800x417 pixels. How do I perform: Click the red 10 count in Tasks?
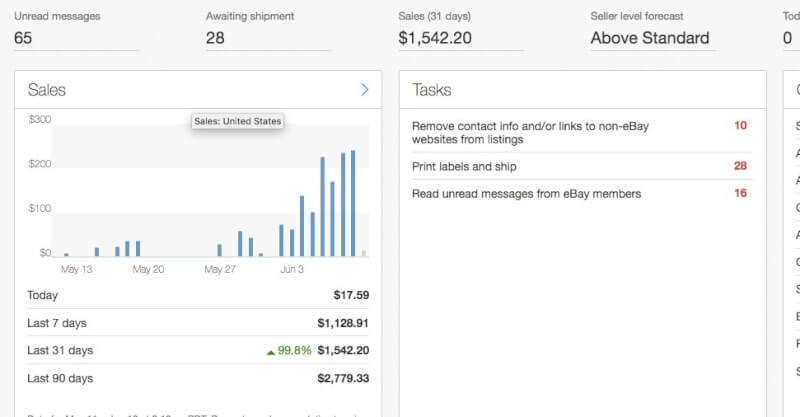point(740,125)
